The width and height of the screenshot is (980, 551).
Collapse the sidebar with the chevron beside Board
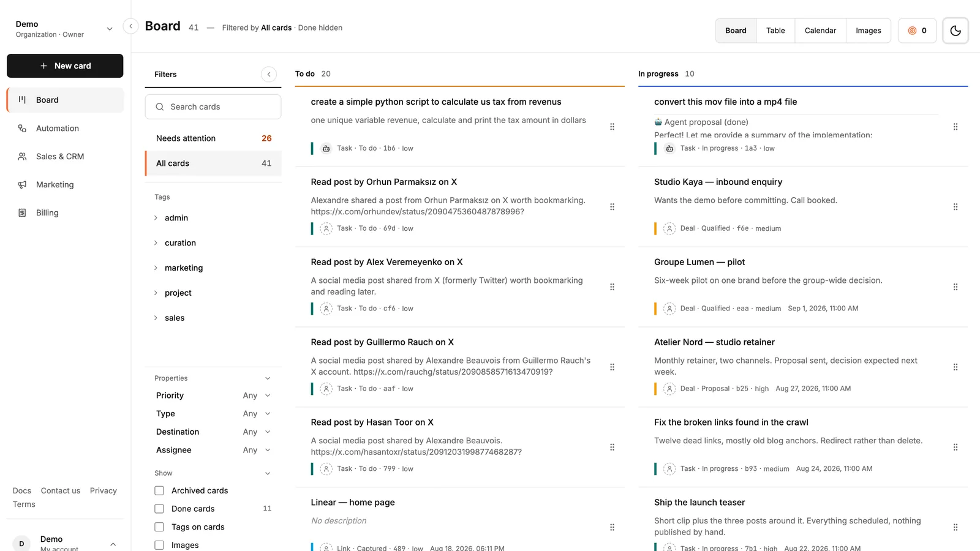130,26
